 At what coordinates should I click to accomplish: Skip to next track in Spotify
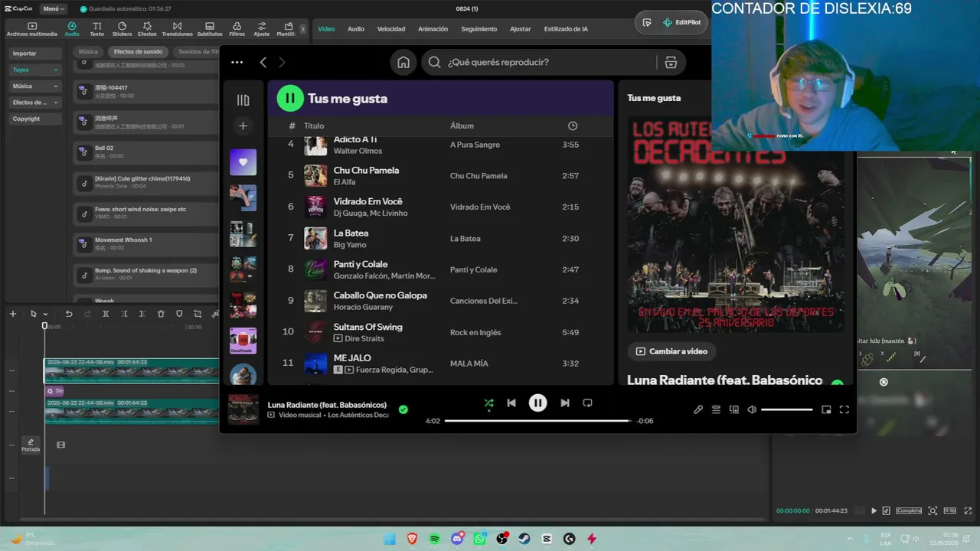pos(564,403)
